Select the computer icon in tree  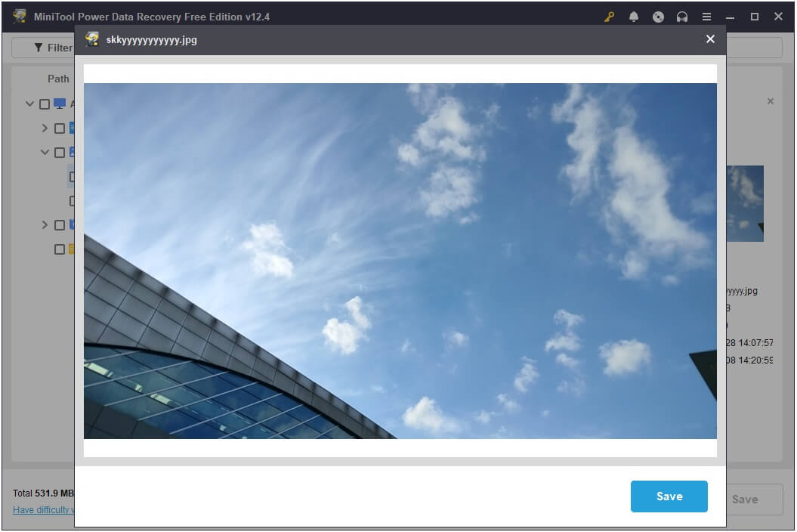pyautogui.click(x=60, y=104)
